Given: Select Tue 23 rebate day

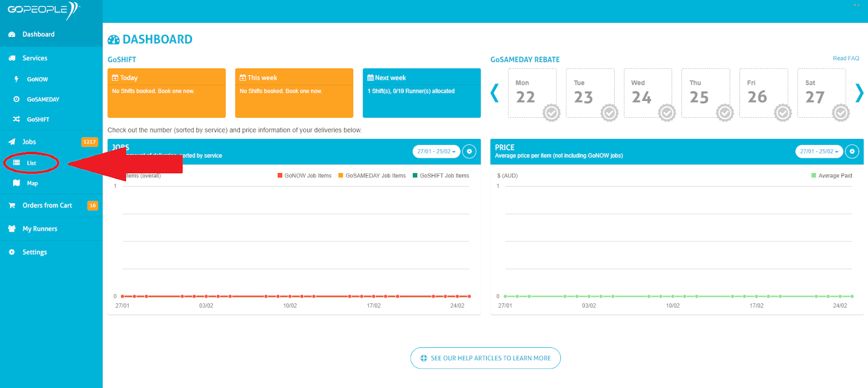Looking at the screenshot, I should pos(590,93).
